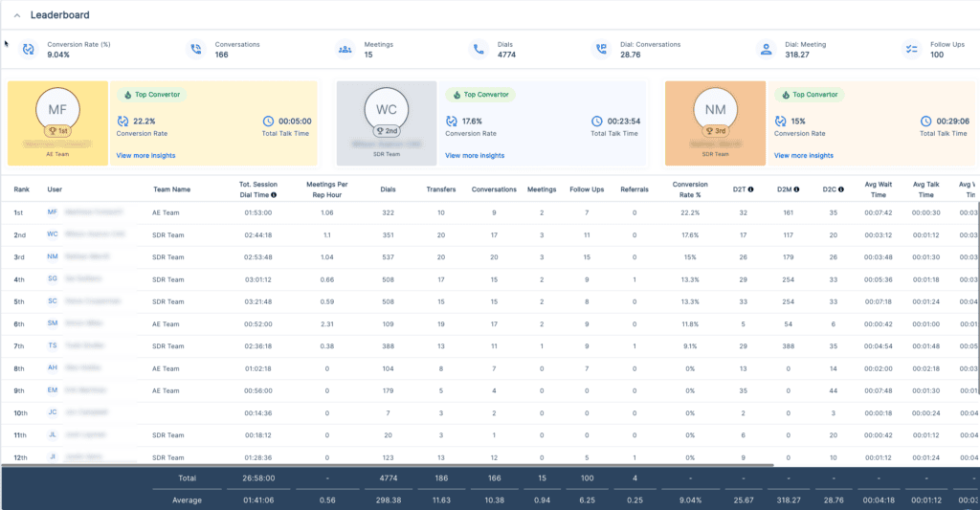
Task: Click the 2nd trophy badge
Action: pos(387,131)
